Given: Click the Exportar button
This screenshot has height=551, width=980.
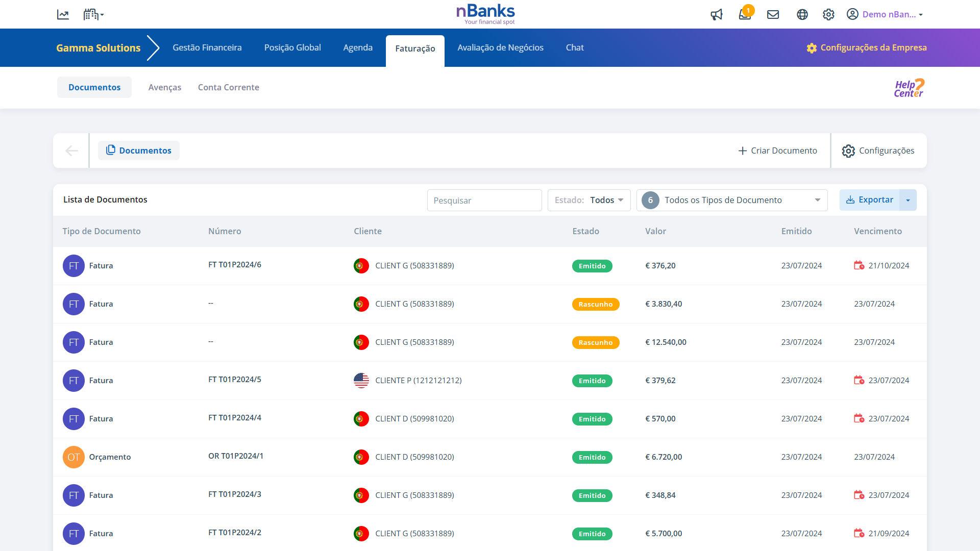Looking at the screenshot, I should (x=869, y=200).
